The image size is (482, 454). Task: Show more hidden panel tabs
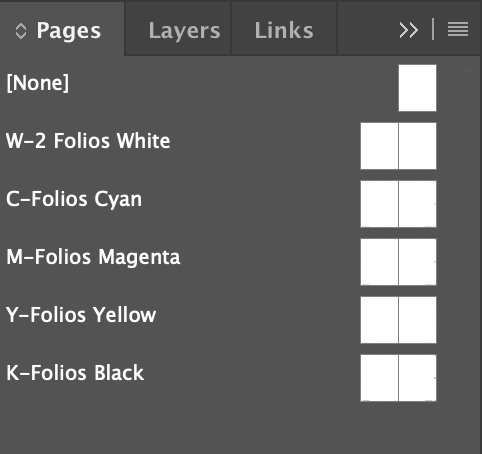click(x=409, y=30)
